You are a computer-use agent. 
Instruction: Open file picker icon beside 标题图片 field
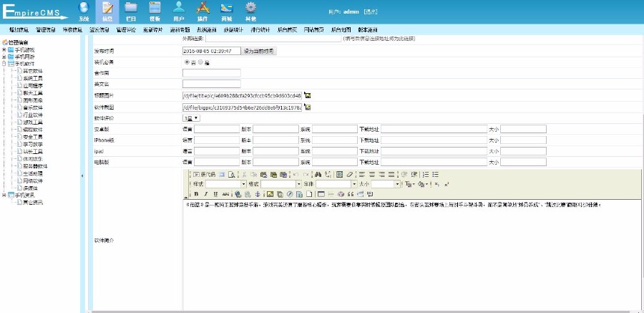point(307,95)
